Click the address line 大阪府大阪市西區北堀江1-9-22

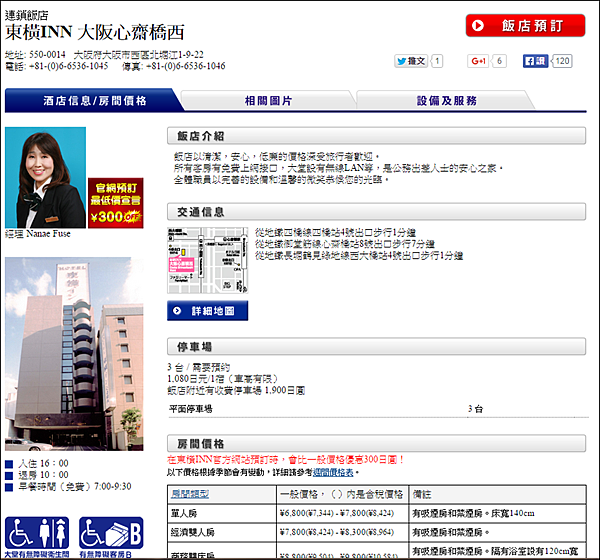click(138, 55)
